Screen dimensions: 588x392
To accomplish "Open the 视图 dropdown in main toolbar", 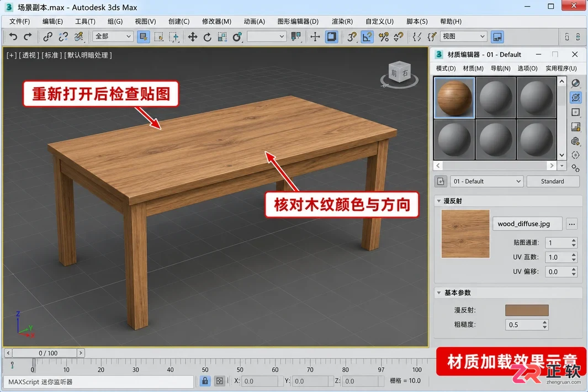I will pos(464,36).
